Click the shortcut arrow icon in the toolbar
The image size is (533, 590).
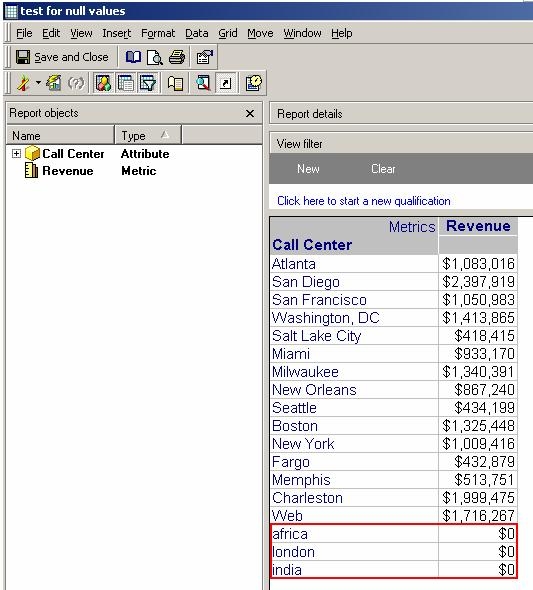point(226,83)
